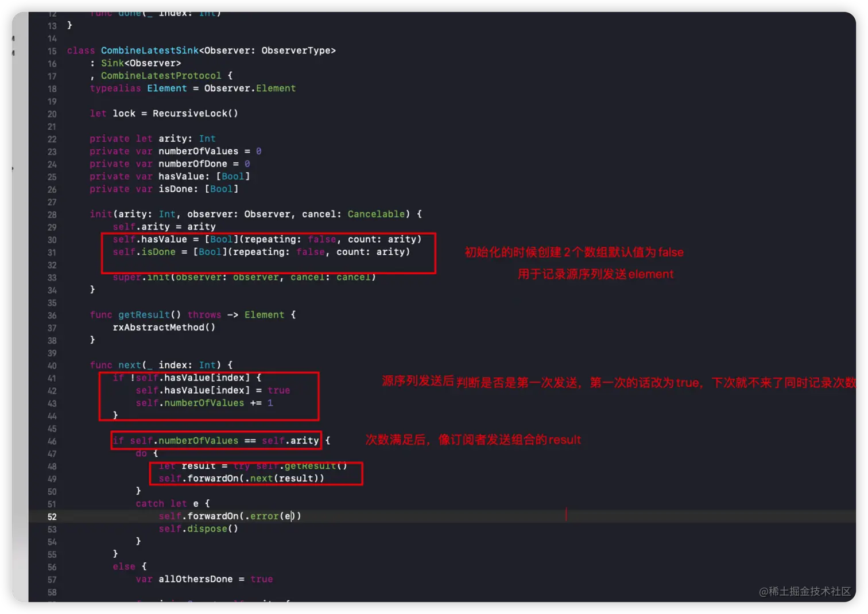Click 'Observer.Element' on line 18
This screenshot has width=868, height=614.
point(250,88)
